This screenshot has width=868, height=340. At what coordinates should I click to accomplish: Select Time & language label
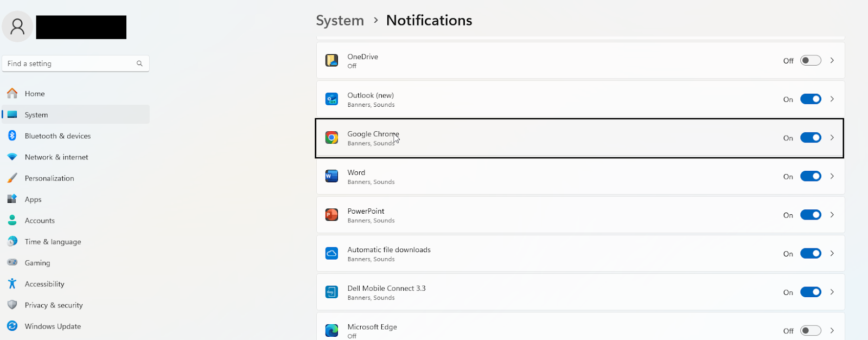tap(53, 242)
